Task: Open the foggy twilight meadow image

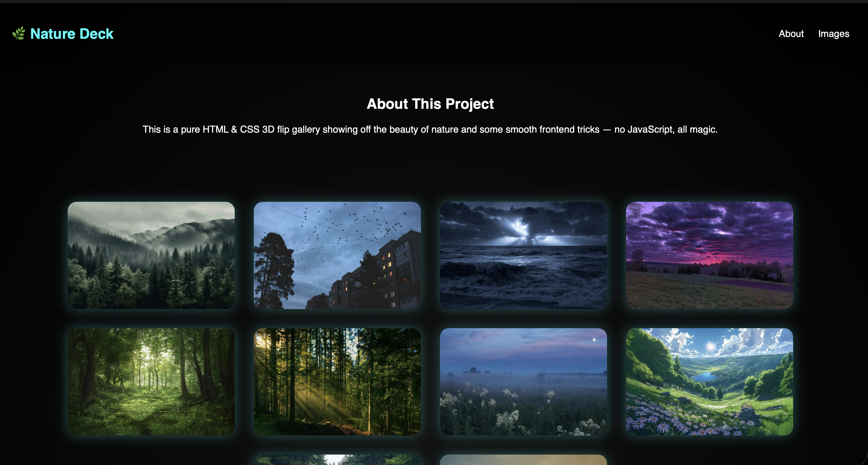Action: (x=523, y=382)
